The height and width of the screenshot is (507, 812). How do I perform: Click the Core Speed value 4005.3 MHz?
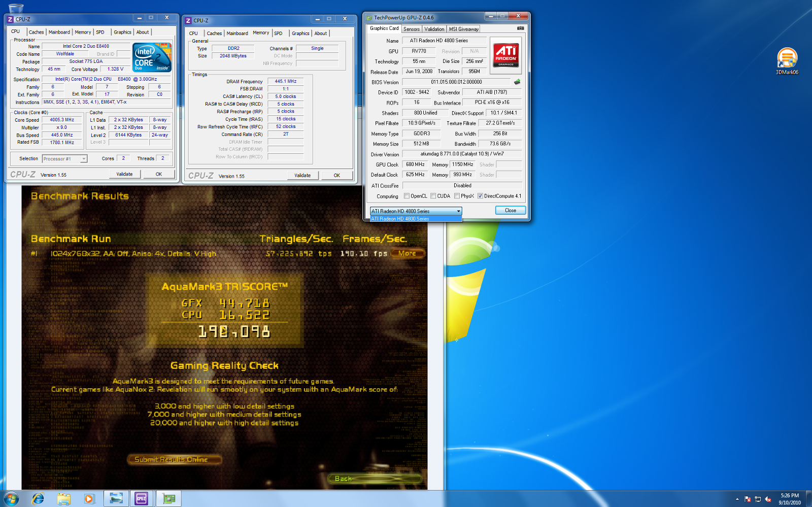(62, 120)
